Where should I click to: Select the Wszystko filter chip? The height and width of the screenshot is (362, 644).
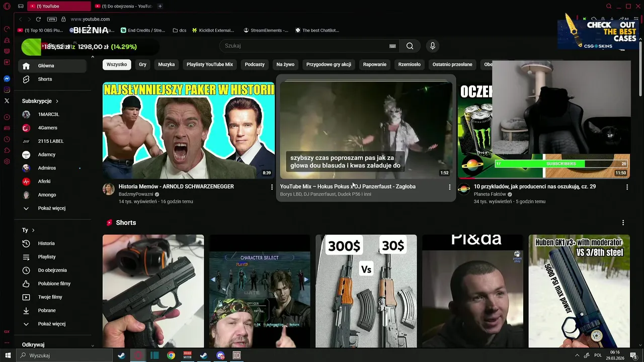[117, 64]
